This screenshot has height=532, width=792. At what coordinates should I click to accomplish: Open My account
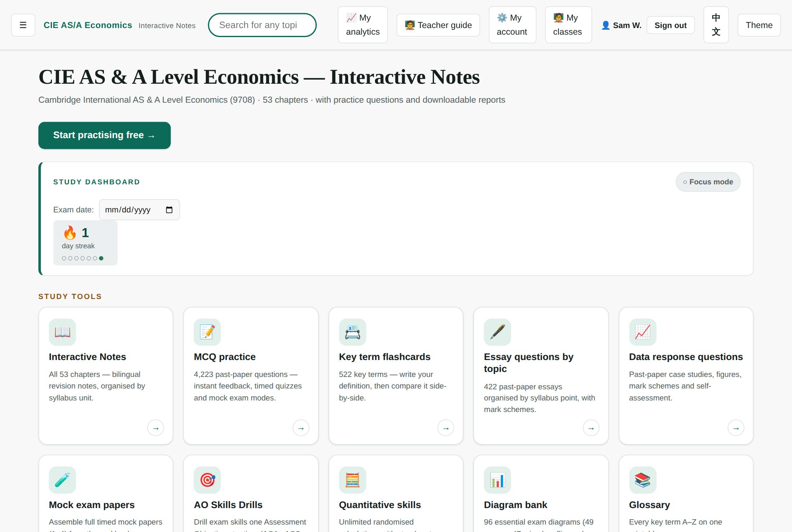pyautogui.click(x=512, y=25)
